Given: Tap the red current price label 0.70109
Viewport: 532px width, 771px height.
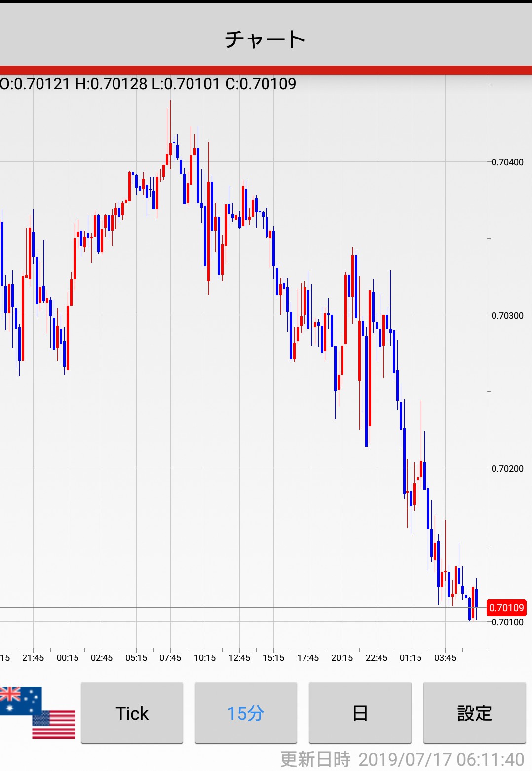Looking at the screenshot, I should pos(506,608).
